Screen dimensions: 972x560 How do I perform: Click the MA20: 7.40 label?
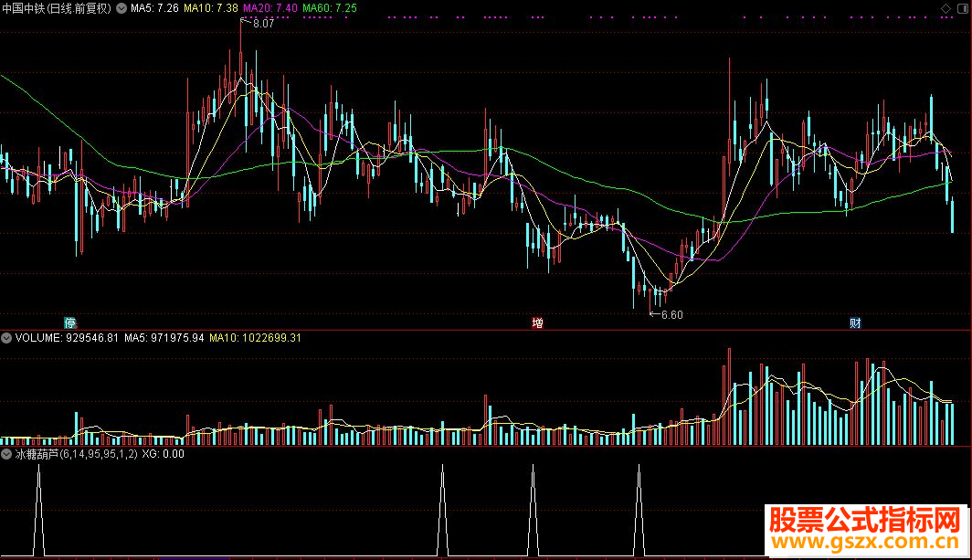pyautogui.click(x=270, y=8)
